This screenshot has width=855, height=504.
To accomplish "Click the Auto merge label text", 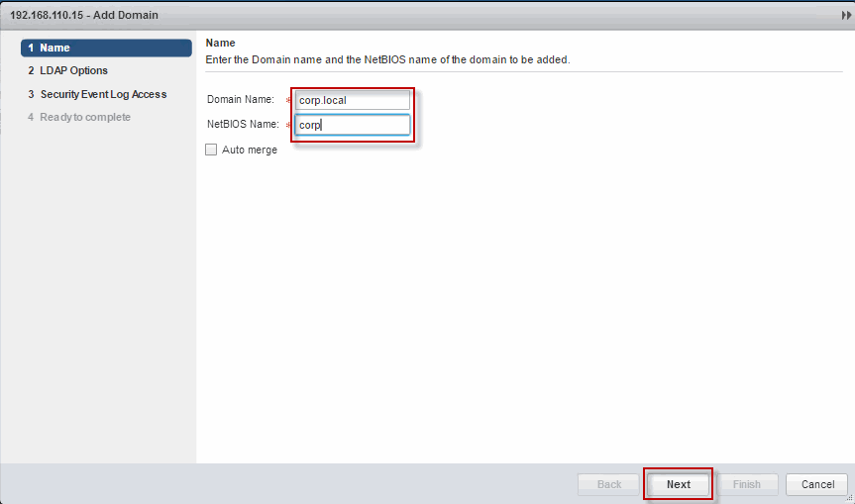I will (x=250, y=150).
